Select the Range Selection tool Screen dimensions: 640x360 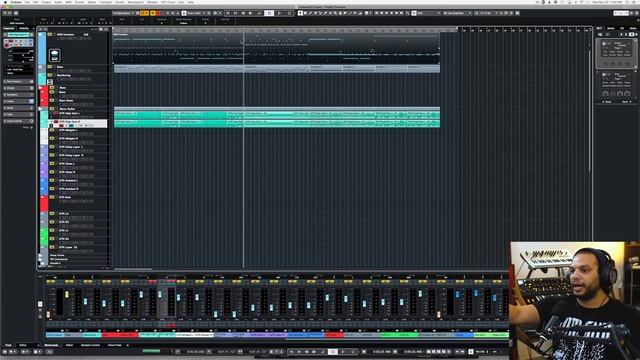pos(305,13)
